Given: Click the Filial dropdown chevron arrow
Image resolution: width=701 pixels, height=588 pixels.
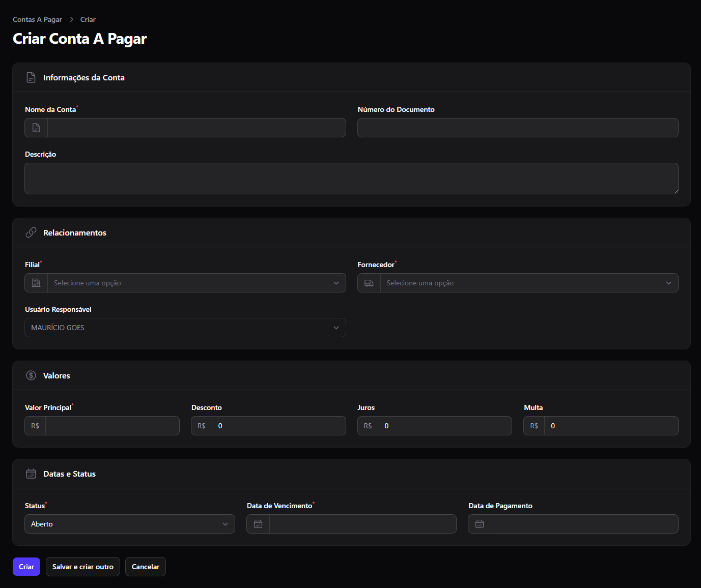Looking at the screenshot, I should pyautogui.click(x=336, y=283).
